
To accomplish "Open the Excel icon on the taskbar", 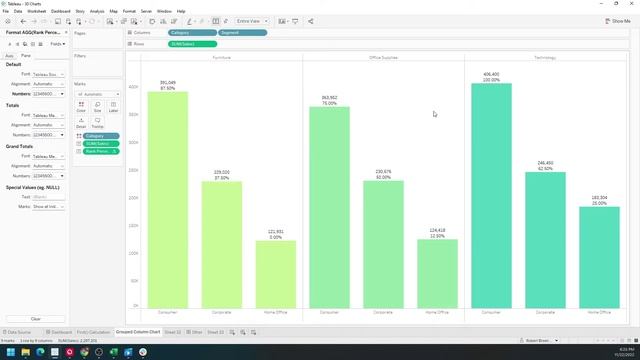I will click(113, 352).
